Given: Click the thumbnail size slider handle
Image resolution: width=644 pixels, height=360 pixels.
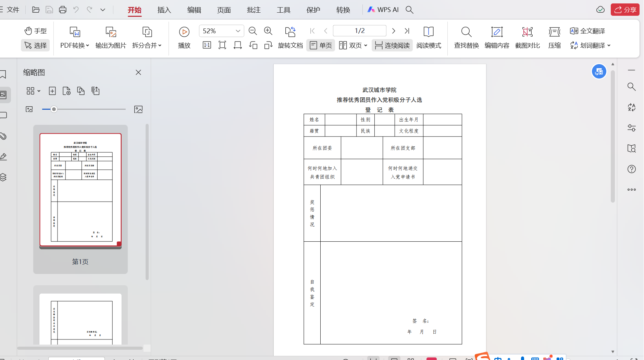Looking at the screenshot, I should tap(54, 109).
